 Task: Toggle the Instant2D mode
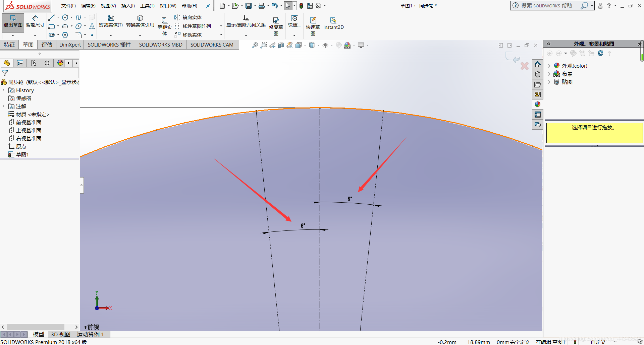pos(333,23)
